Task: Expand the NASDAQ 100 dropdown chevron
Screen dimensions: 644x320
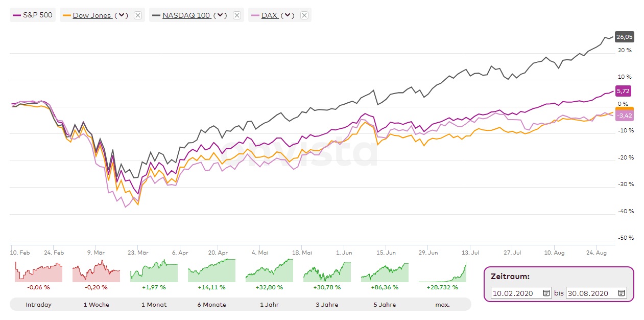Action: tap(221, 15)
